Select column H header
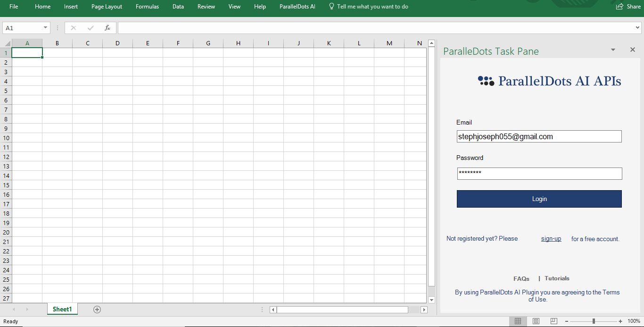This screenshot has height=327, width=644. 238,43
